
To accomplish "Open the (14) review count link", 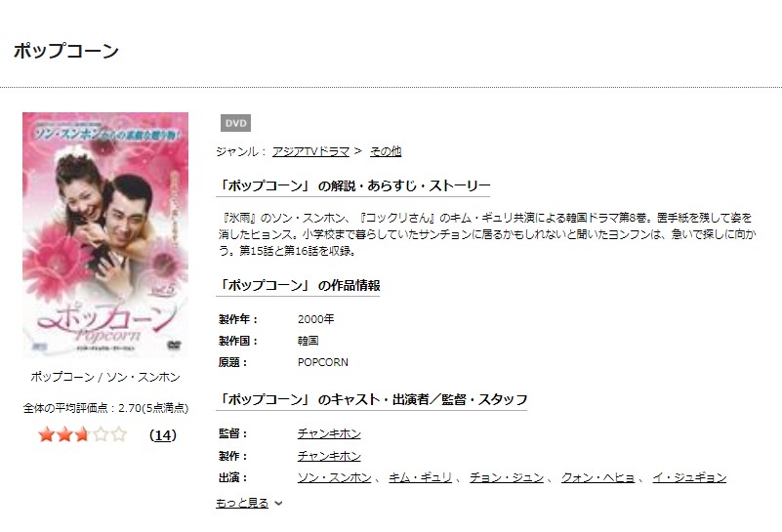I will click(x=163, y=435).
